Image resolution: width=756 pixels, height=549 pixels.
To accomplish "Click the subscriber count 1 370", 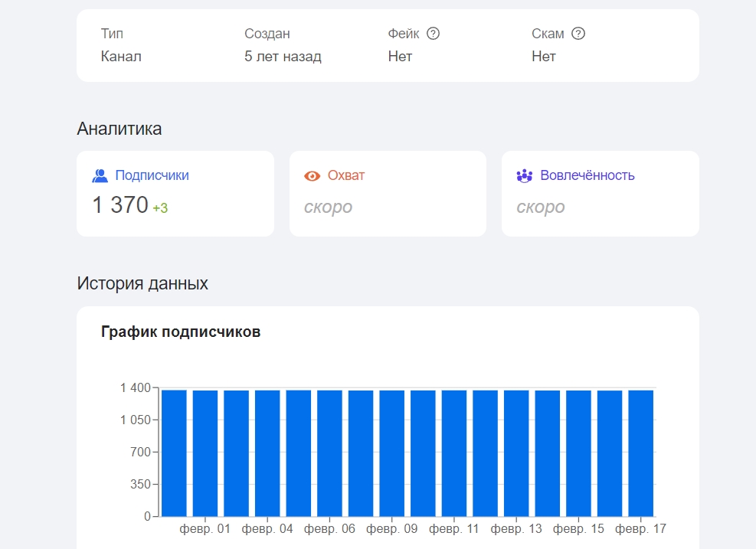I will [120, 205].
